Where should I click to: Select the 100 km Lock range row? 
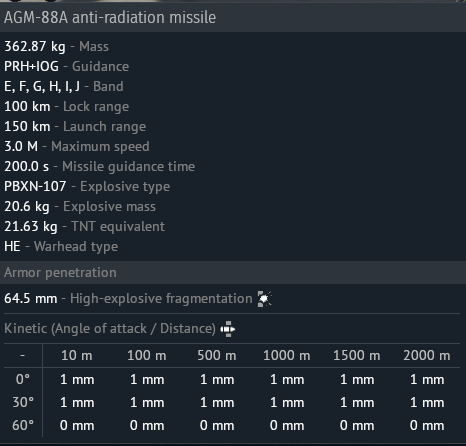[66, 107]
